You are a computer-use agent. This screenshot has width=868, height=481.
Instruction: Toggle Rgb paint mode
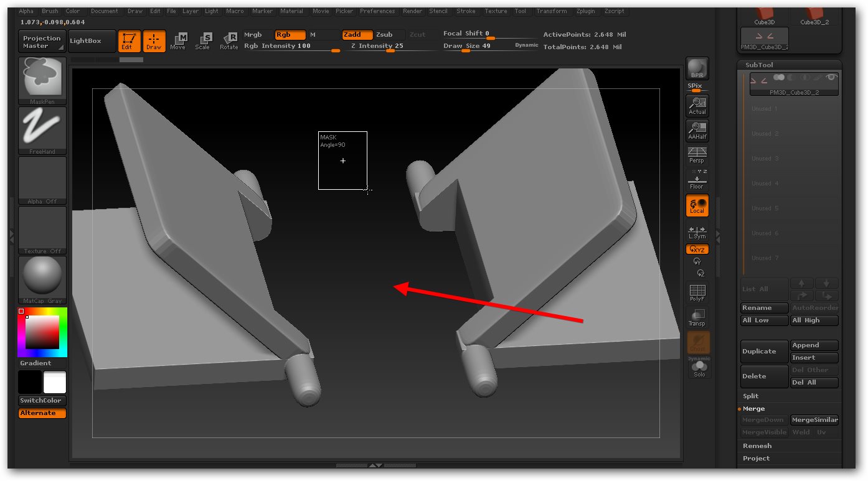[290, 35]
